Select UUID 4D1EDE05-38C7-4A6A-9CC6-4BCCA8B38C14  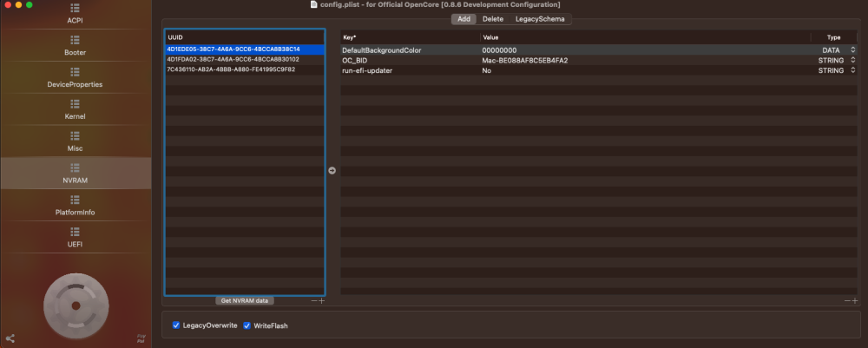point(245,49)
